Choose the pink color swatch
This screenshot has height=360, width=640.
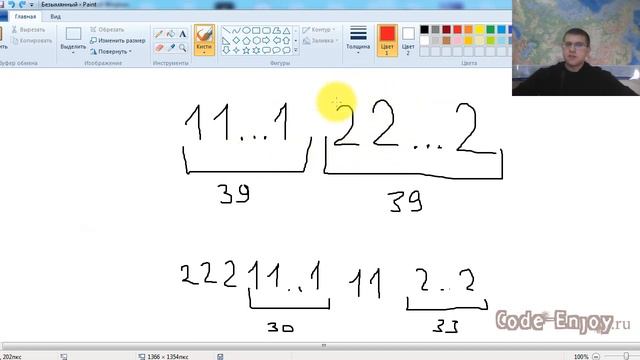tap(458, 40)
